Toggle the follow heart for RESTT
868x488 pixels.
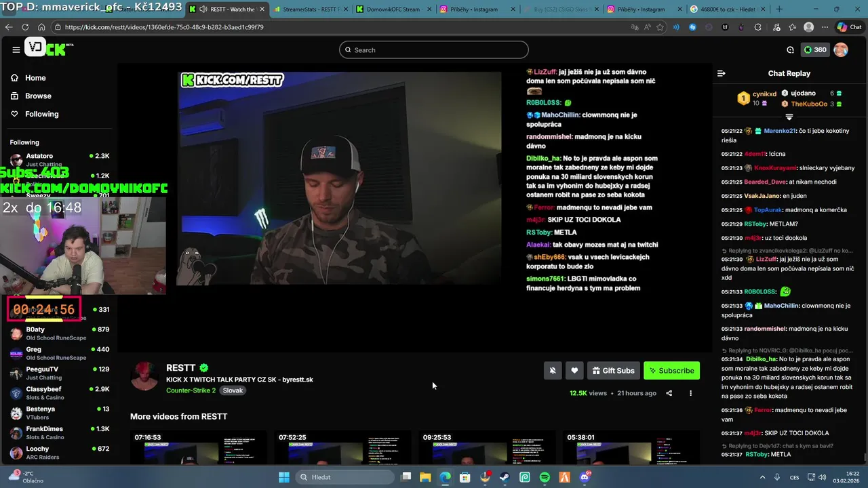point(574,370)
